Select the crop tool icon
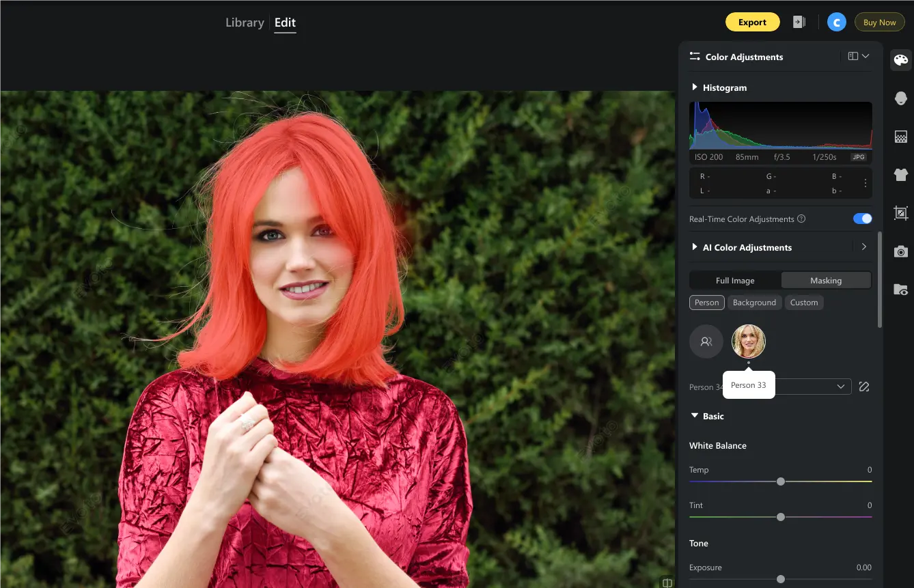914x588 pixels. (901, 213)
